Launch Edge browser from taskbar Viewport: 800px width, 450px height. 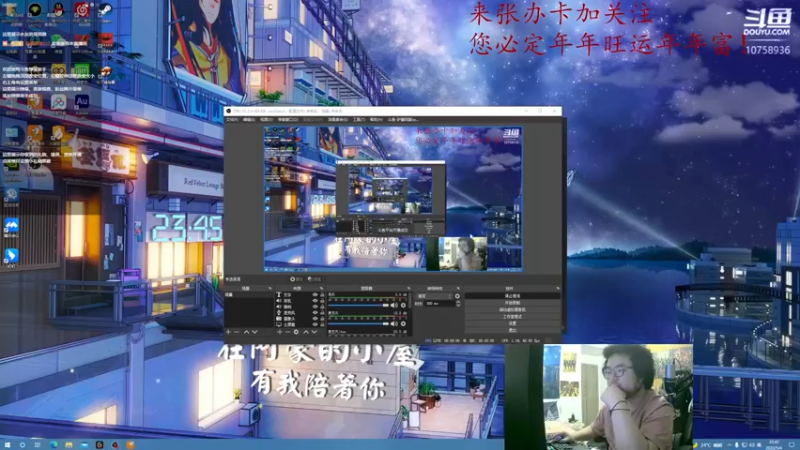[x=54, y=445]
